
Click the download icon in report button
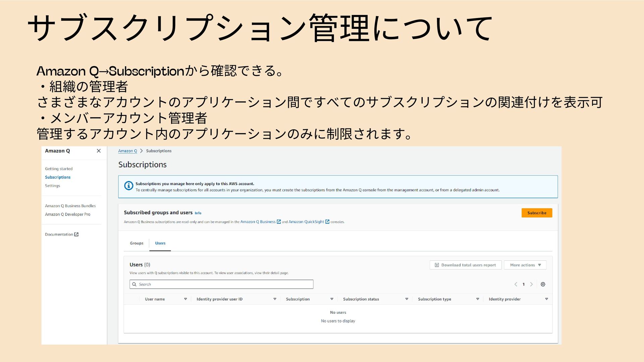click(x=437, y=265)
